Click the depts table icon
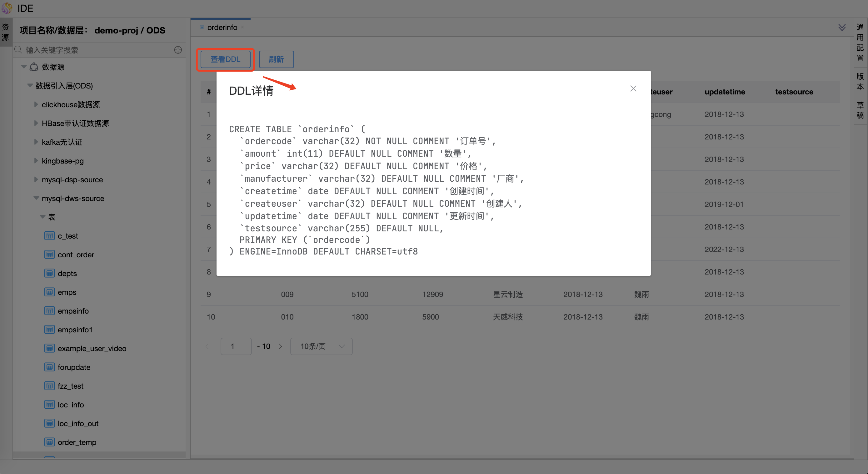The height and width of the screenshot is (474, 868). point(50,273)
